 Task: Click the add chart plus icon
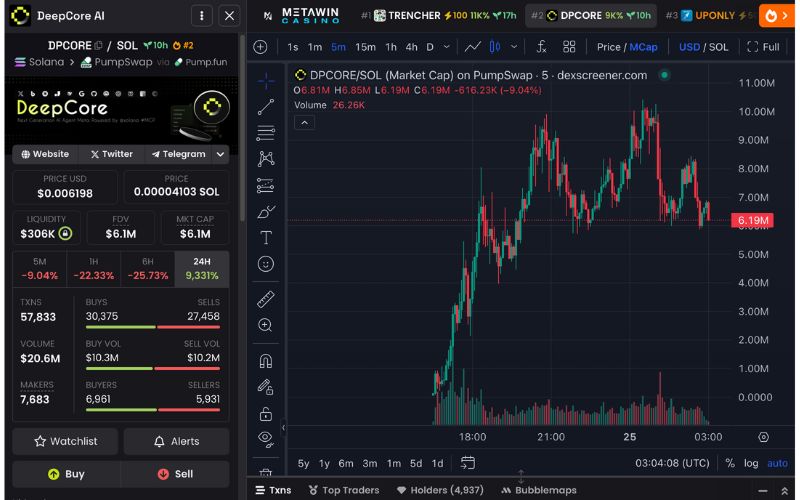point(260,47)
